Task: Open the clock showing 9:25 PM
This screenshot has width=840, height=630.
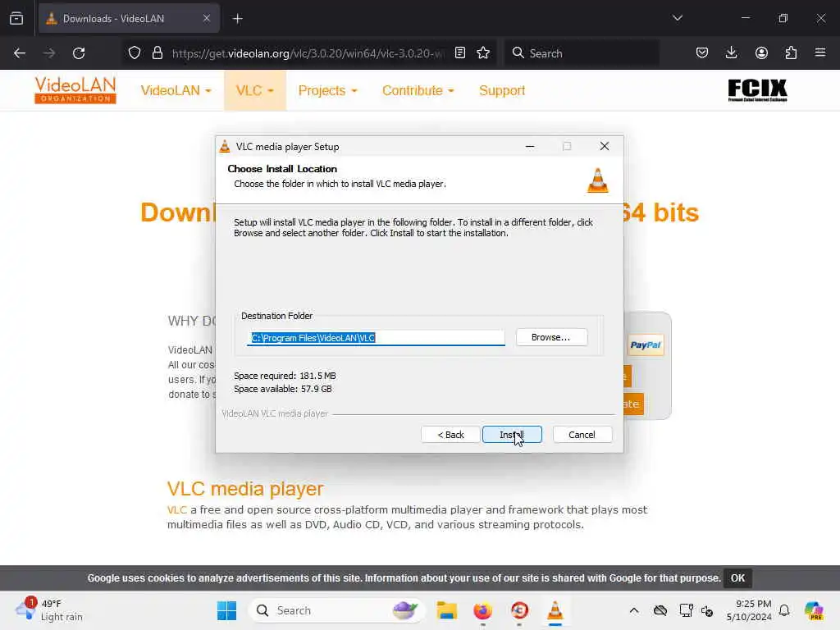Action: [748, 610]
